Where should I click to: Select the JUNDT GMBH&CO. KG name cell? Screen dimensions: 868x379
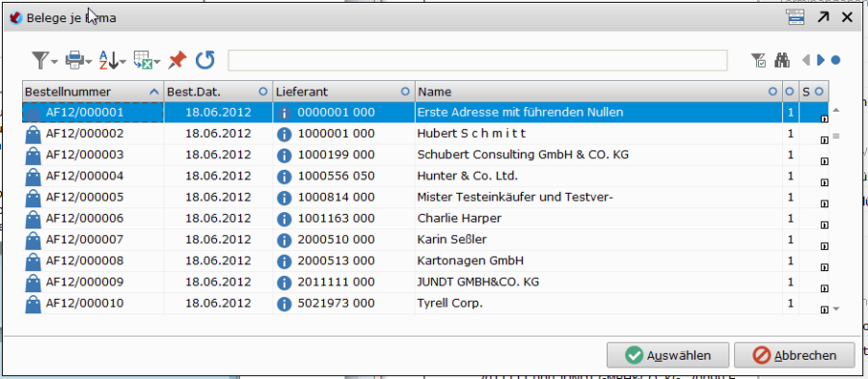pos(598,283)
